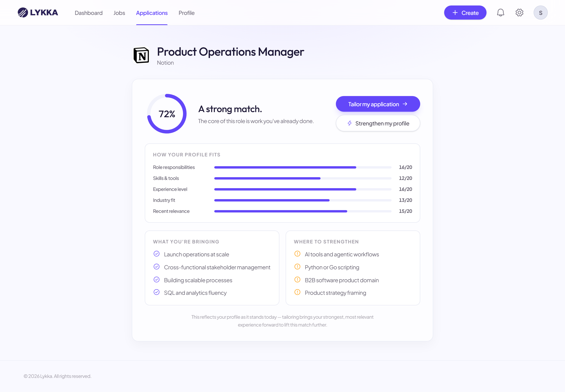565x392 pixels.
Task: Click 'Building scalable processes' text
Action: coord(198,280)
